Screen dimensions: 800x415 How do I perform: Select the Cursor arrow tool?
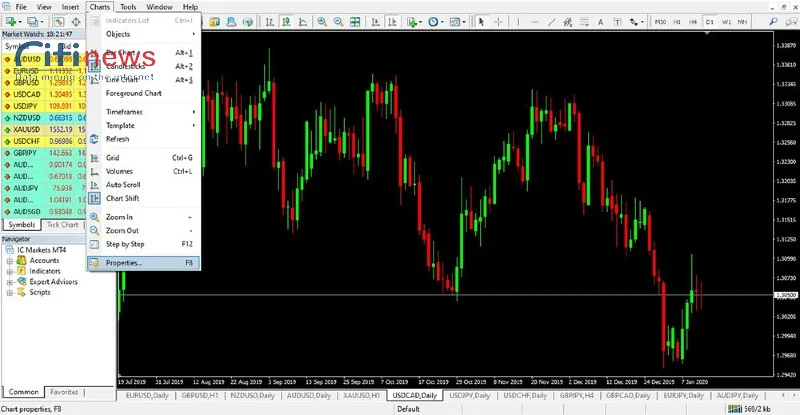click(x=481, y=21)
